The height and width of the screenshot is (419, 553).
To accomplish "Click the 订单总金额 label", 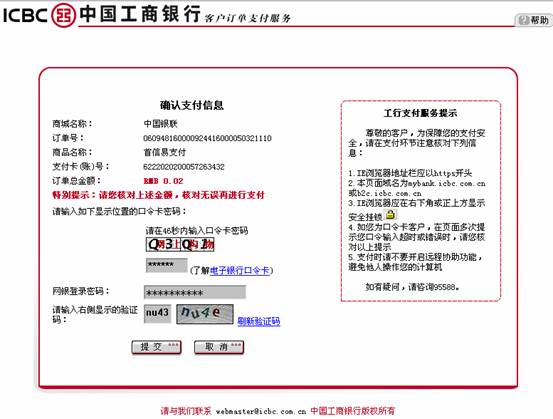I will 77,181.
